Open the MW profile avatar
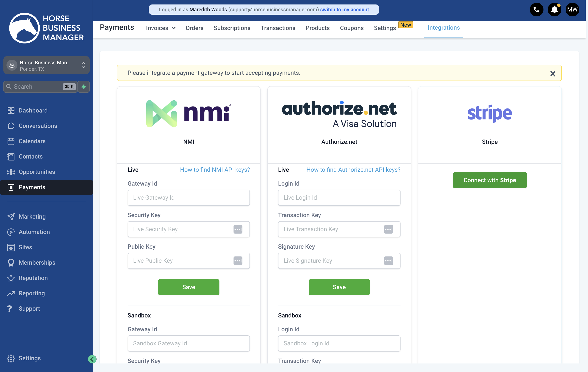The height and width of the screenshot is (372, 588). 572,10
